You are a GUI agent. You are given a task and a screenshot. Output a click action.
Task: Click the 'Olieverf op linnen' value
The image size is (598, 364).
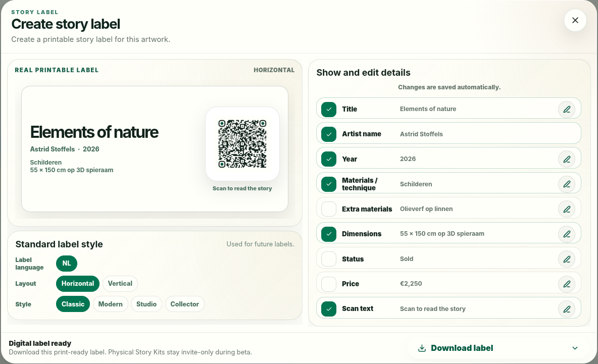pyautogui.click(x=426, y=209)
